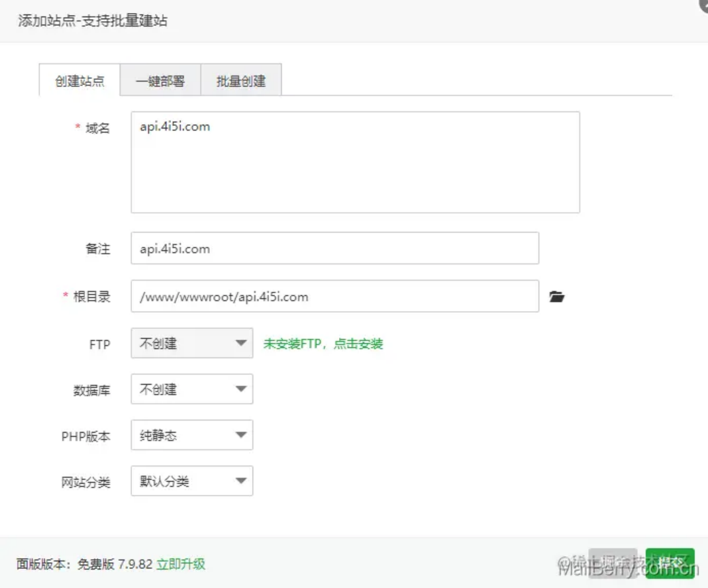This screenshot has width=708, height=588.
Task: Open the 数据库 不创建 dropdown
Action: [192, 389]
